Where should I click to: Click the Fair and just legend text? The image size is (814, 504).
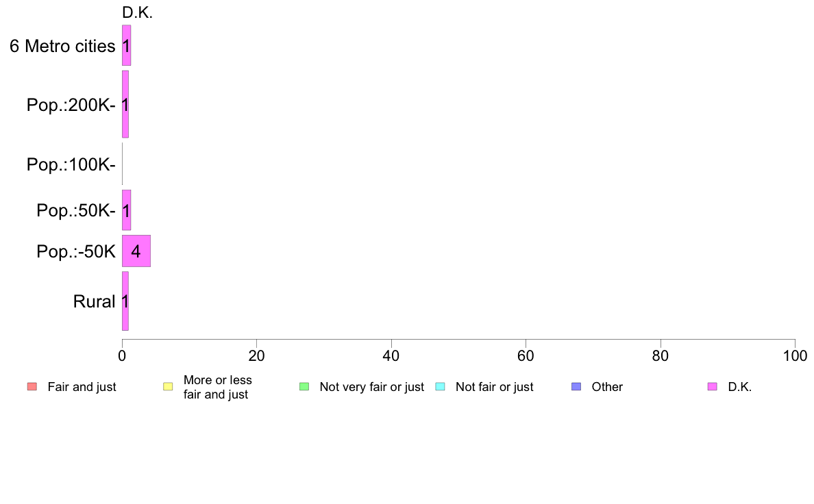click(82, 387)
